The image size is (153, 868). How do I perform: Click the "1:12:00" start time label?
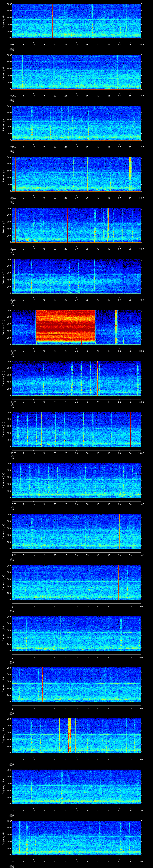pyautogui.click(x=12, y=606)
